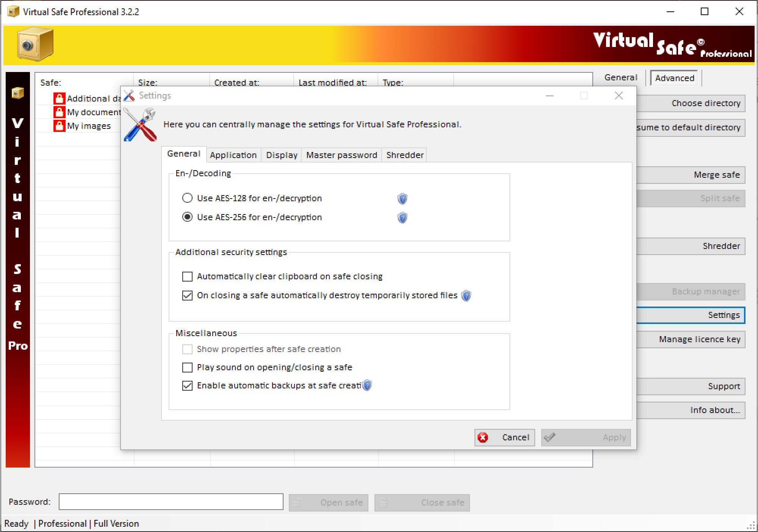Click the red lock icon next to Additional data

[59, 99]
